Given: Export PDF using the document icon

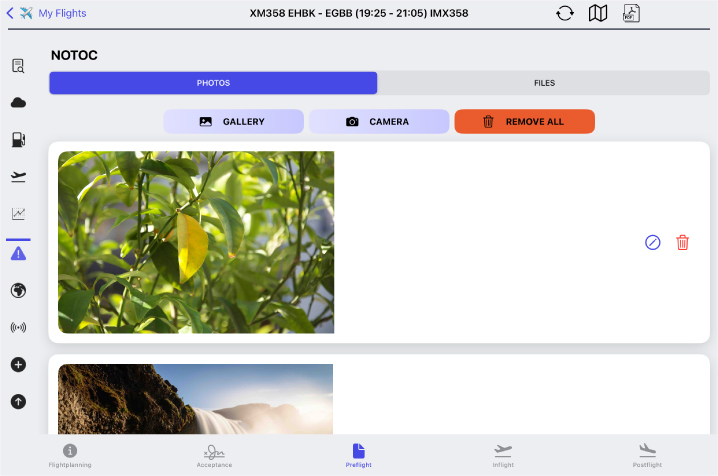Looking at the screenshot, I should 631,13.
